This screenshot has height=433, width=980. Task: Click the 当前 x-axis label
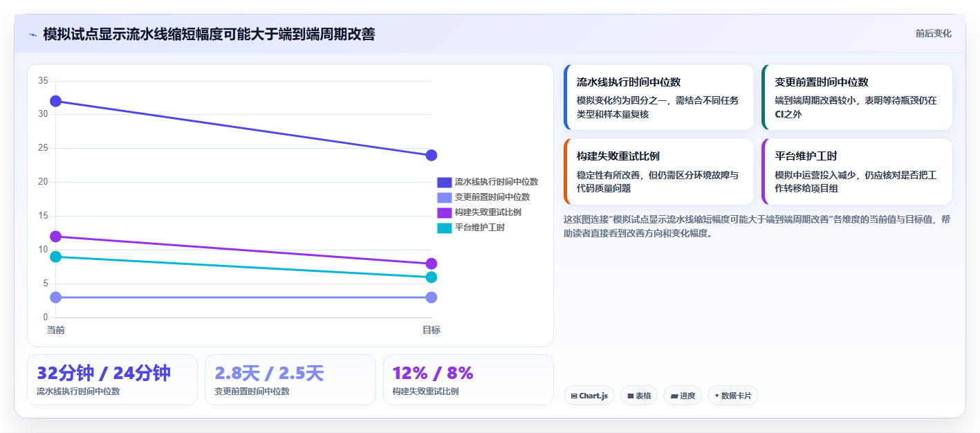(x=56, y=330)
